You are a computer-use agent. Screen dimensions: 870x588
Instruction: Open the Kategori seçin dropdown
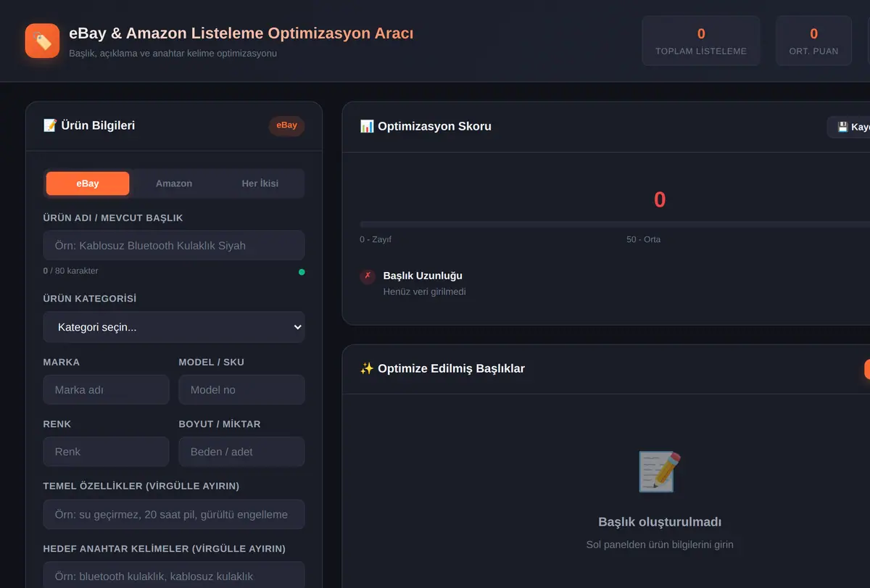click(x=174, y=327)
